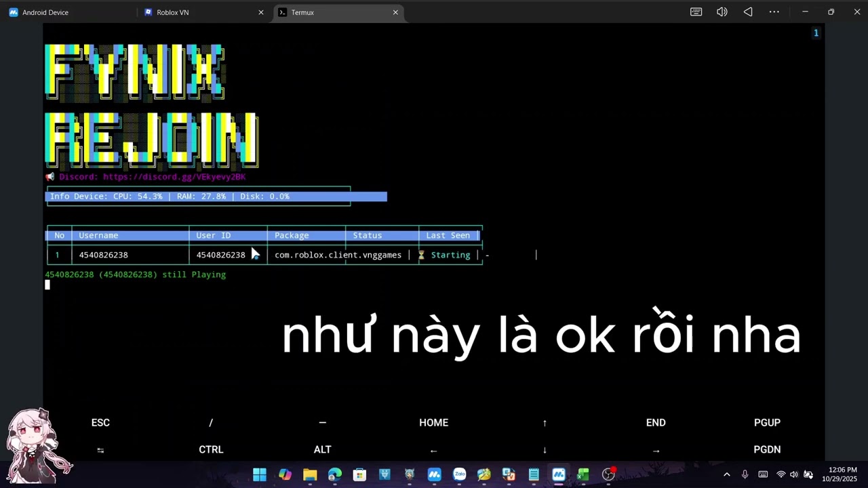Viewport: 868px width, 488px height.
Task: Click the Starting status cell
Action: tap(444, 255)
